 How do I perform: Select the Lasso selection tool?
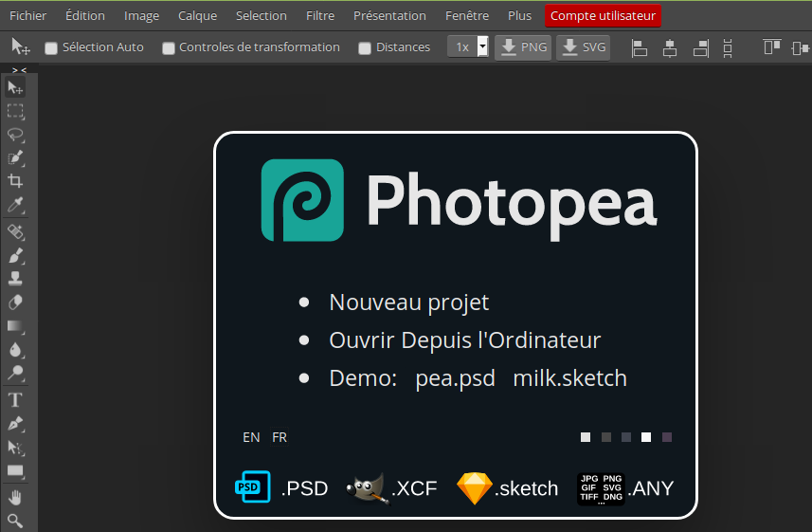click(x=15, y=135)
